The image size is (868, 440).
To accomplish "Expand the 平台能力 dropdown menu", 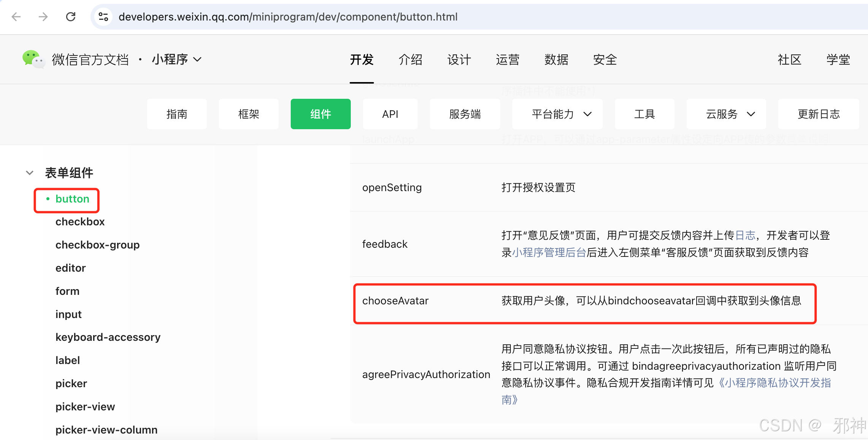I will point(557,114).
